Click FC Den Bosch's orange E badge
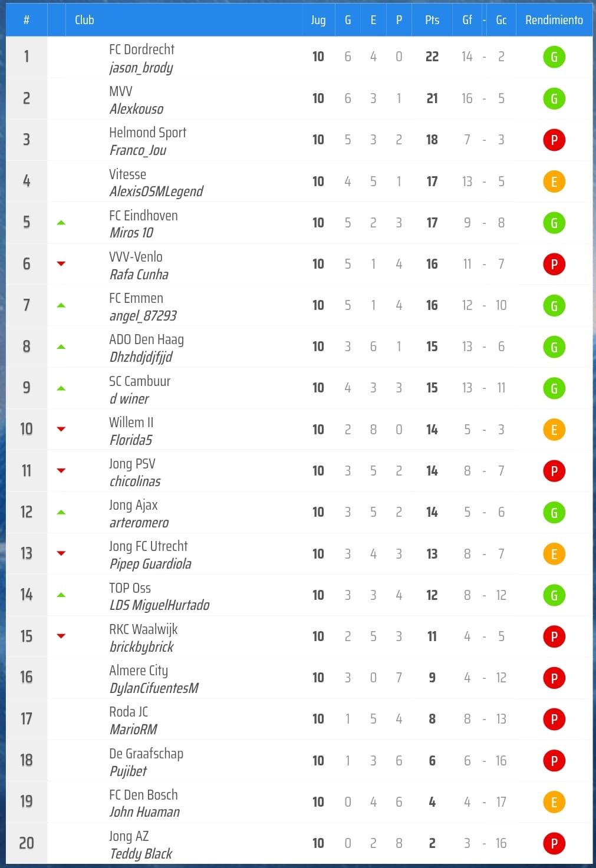 coord(554,802)
